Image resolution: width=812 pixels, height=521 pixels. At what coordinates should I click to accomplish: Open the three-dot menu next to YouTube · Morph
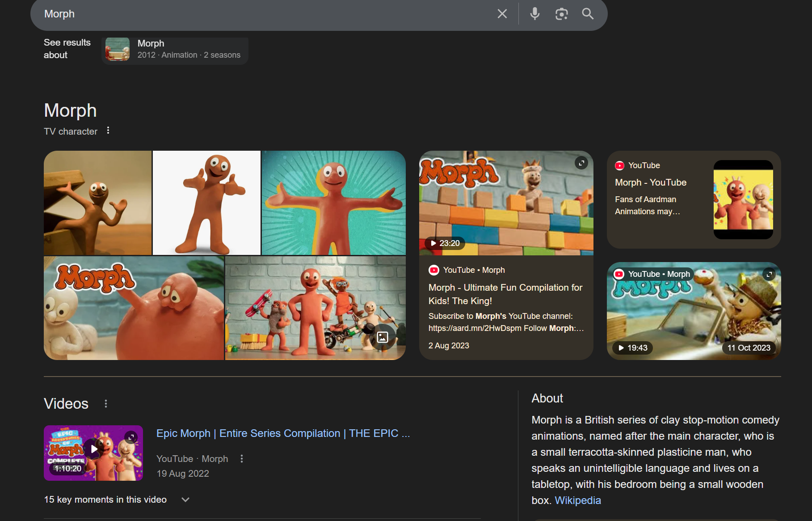coord(242,459)
